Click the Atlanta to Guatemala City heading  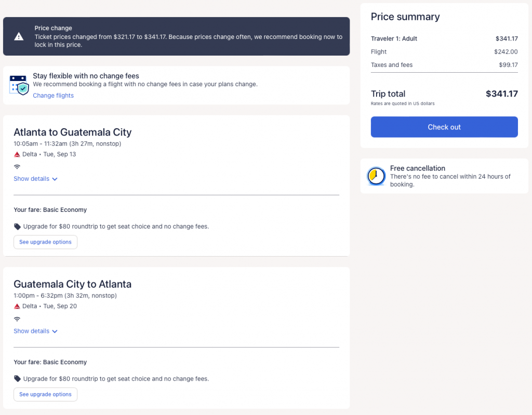pos(73,132)
